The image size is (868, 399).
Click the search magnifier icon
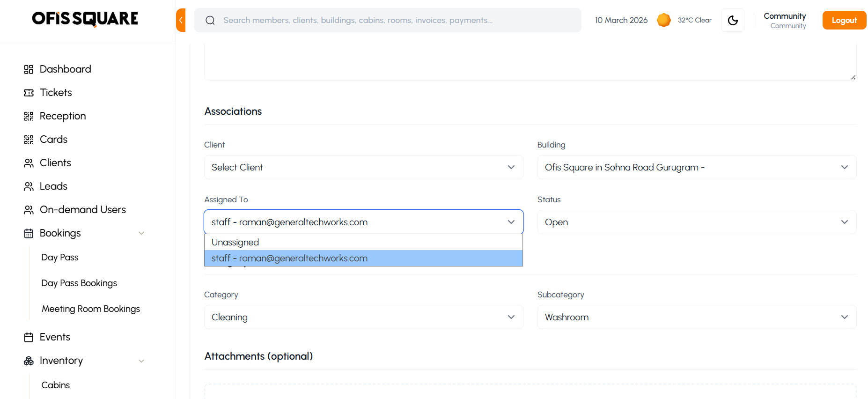coord(210,20)
